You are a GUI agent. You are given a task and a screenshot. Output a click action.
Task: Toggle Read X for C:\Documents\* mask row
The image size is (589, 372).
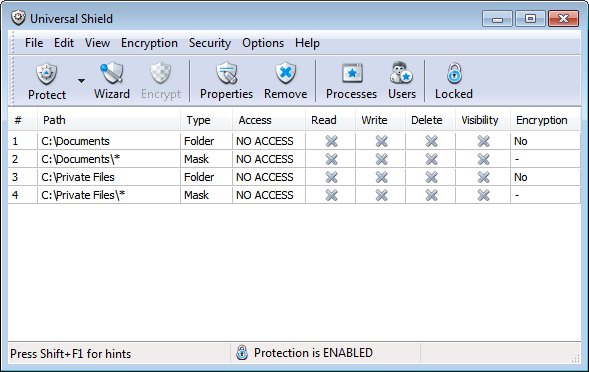331,159
